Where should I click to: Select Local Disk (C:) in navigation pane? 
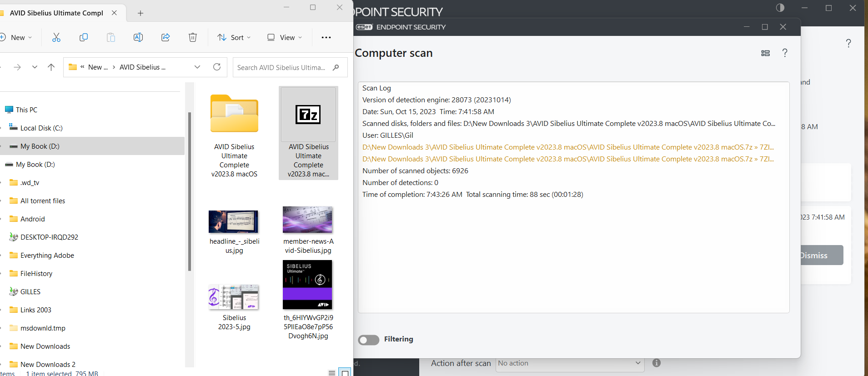tap(41, 128)
